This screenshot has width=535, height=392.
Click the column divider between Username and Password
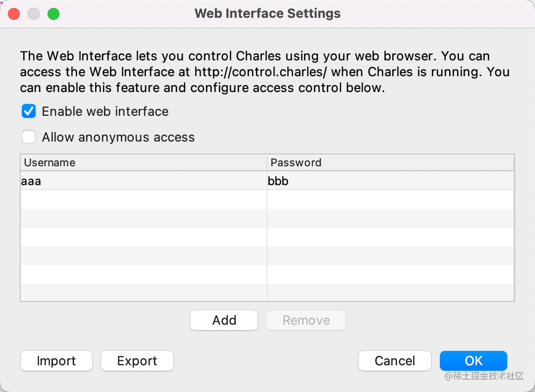tap(267, 162)
